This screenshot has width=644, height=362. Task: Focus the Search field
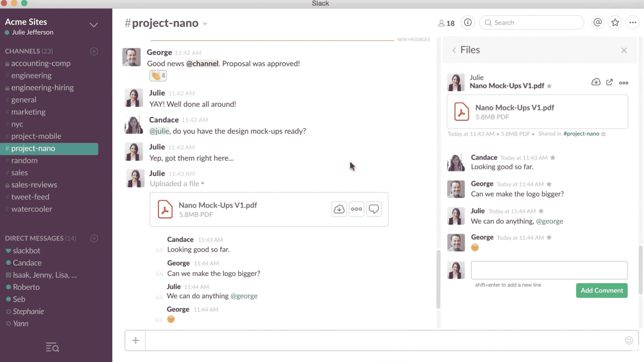532,23
